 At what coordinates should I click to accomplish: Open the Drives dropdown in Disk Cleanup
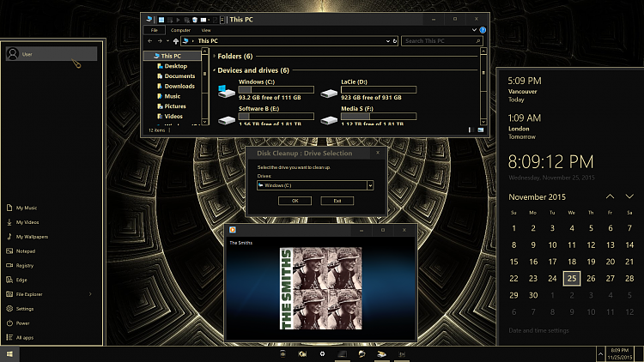tap(370, 185)
